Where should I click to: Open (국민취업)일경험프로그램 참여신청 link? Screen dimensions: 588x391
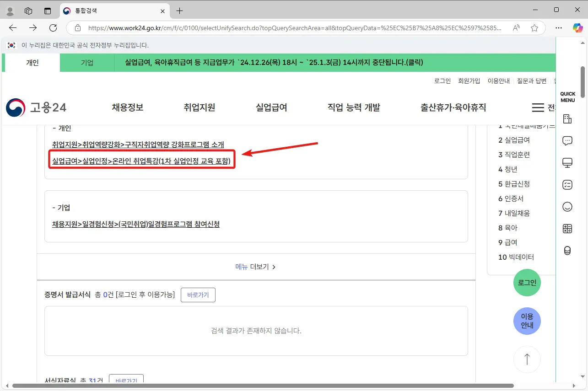(x=136, y=224)
